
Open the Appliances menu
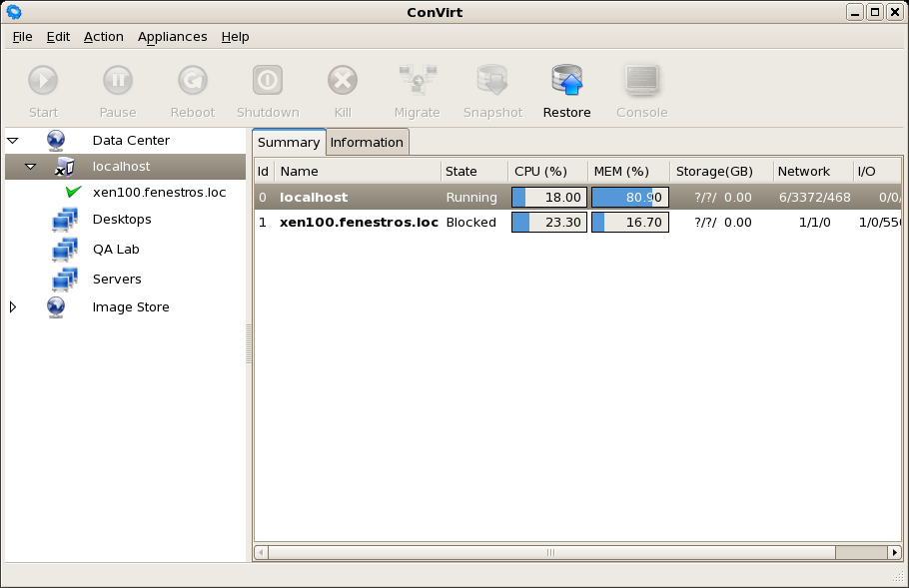pyautogui.click(x=172, y=37)
